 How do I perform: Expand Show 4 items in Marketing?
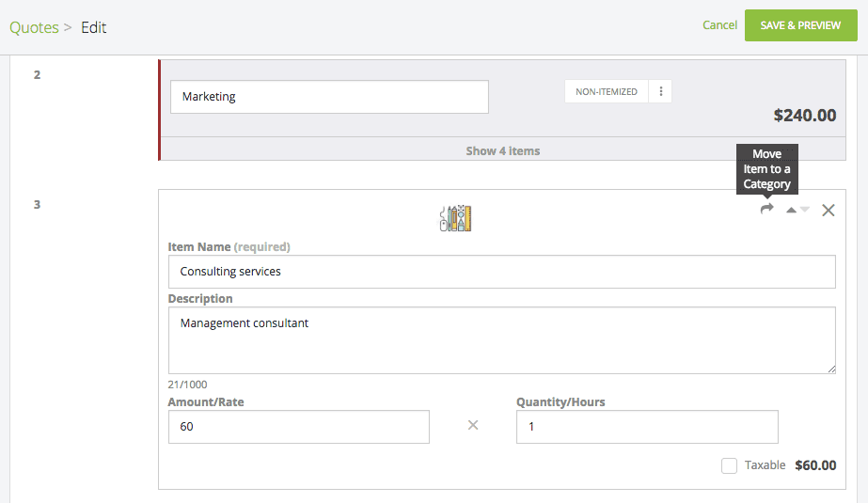(x=502, y=150)
